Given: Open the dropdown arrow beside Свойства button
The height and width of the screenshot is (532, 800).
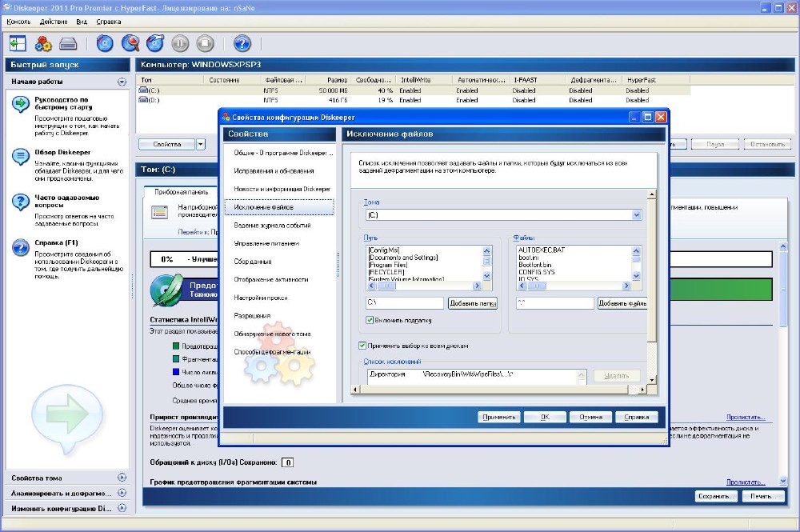Looking at the screenshot, I should pos(201,144).
